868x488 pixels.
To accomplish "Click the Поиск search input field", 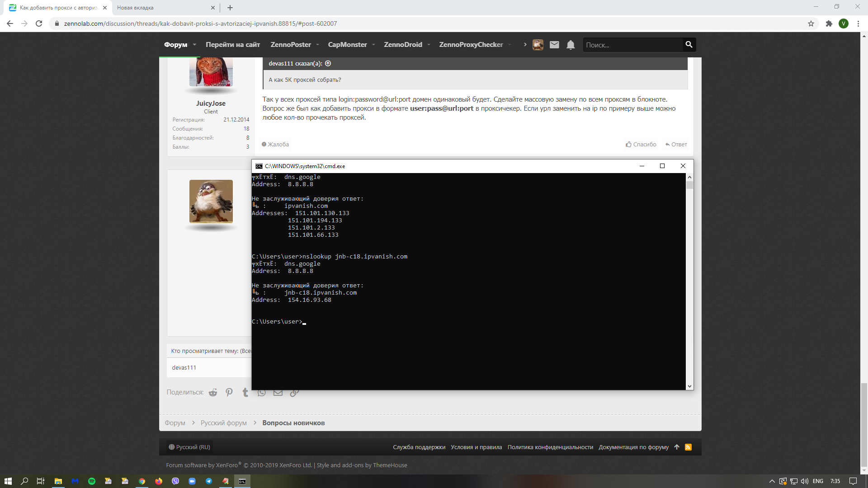I will 632,45.
